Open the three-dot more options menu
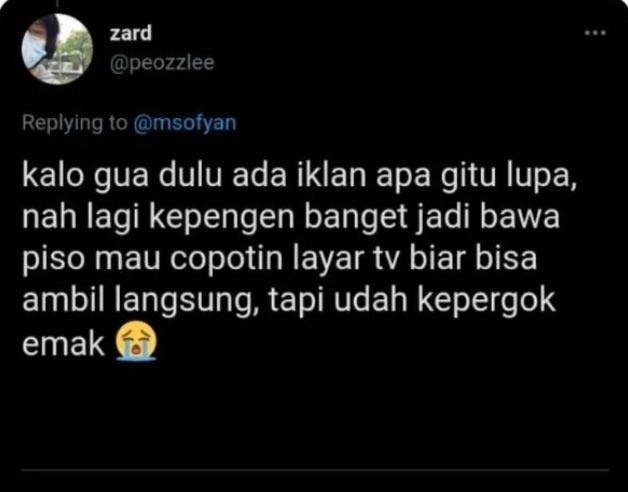Viewport: 628px width, 492px height. click(595, 33)
